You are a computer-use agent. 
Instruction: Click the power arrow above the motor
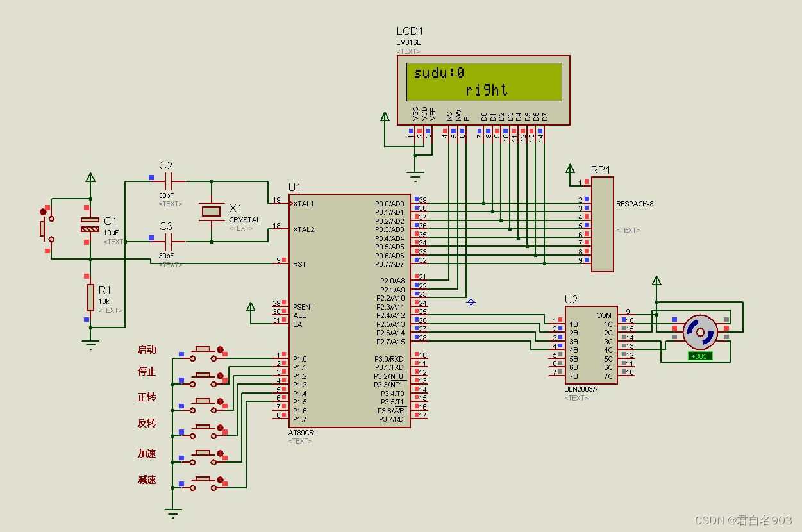pos(656,280)
